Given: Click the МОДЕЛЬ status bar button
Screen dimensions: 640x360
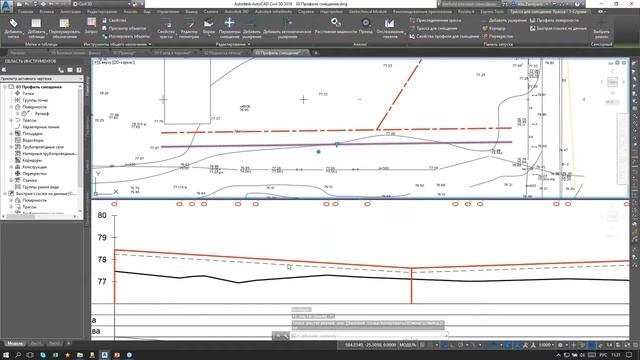Looking at the screenshot, I should (x=407, y=345).
